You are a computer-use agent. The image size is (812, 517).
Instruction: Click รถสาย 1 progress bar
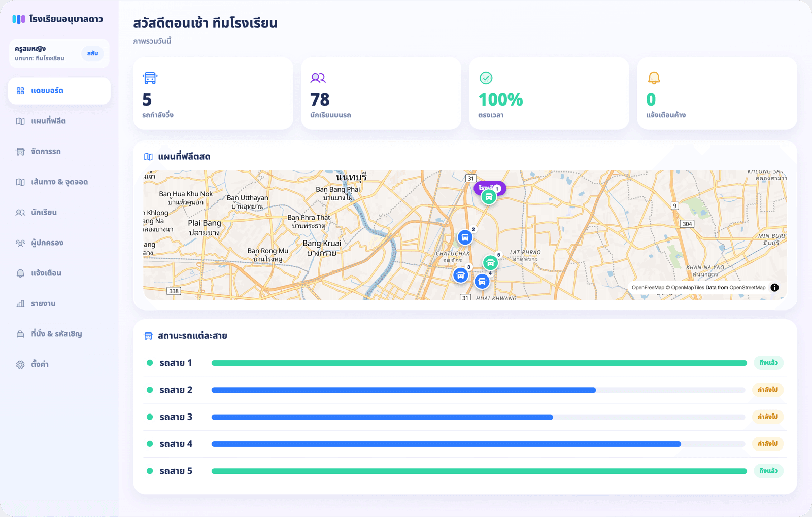[x=479, y=363]
